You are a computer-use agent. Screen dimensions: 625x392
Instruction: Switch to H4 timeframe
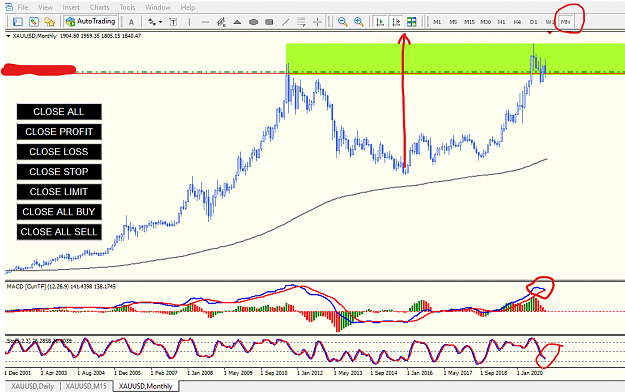click(517, 22)
